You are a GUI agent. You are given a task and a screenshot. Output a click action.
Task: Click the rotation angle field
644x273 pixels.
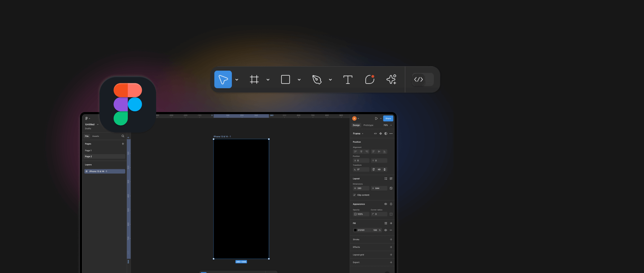coord(361,170)
